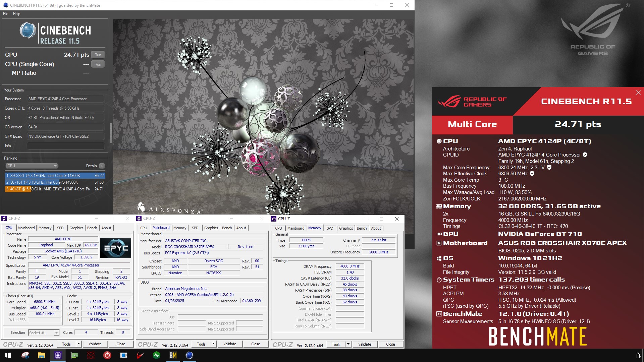Screen dimensions: 644x362
Task: Click the sidebar splitter handle in Cinebench
Action: pos(111,133)
